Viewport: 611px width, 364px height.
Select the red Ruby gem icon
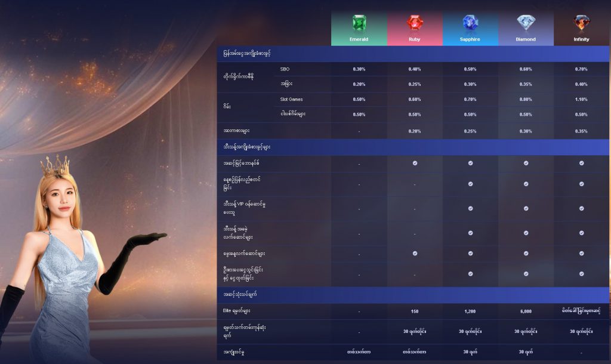(415, 23)
